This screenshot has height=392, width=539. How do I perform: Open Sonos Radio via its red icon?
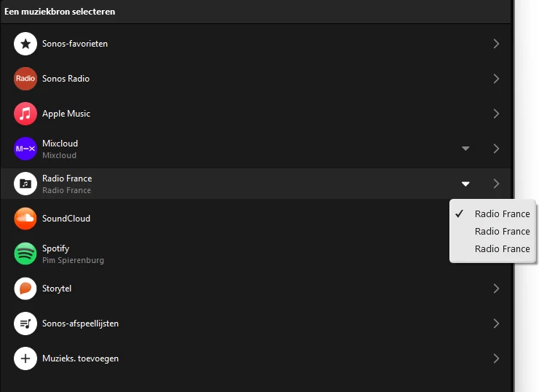(x=25, y=79)
